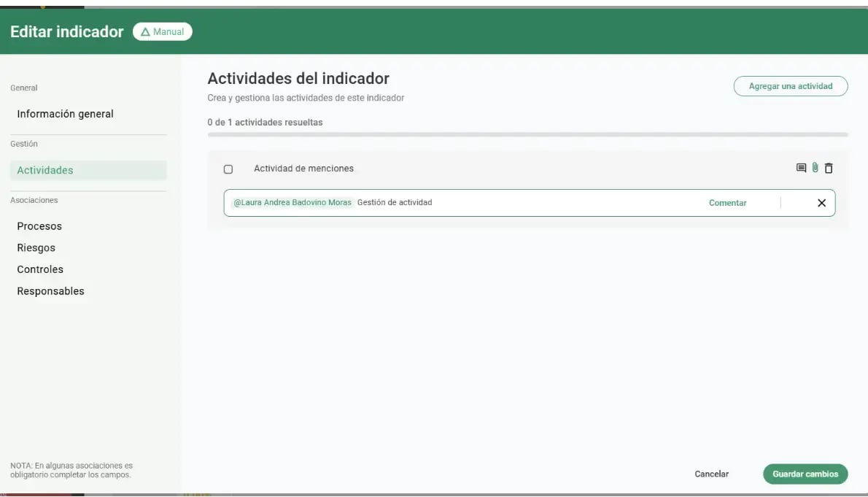Check the Actividad de menciones checkbox

pos(228,169)
